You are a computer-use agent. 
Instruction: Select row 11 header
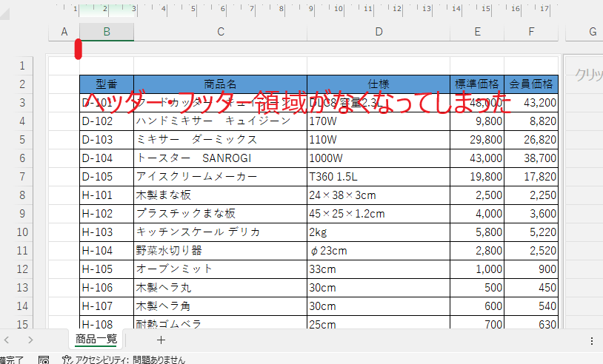point(22,250)
